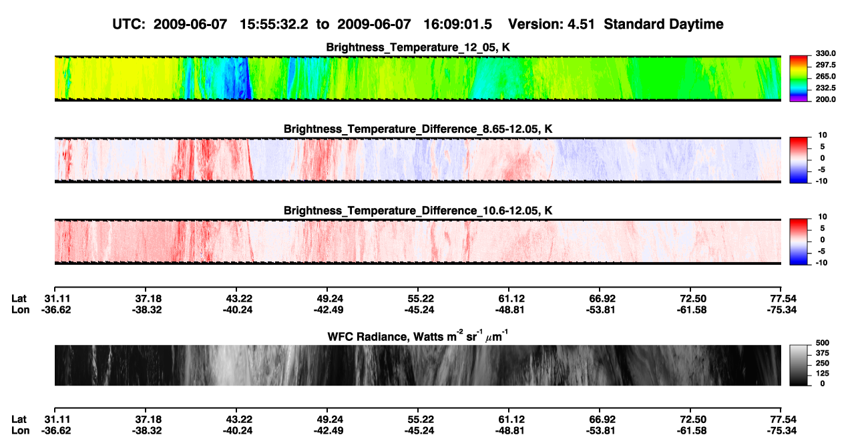Click the Brightness Temperature 12.05 image strip
The height and width of the screenshot is (445, 868).
click(x=418, y=78)
